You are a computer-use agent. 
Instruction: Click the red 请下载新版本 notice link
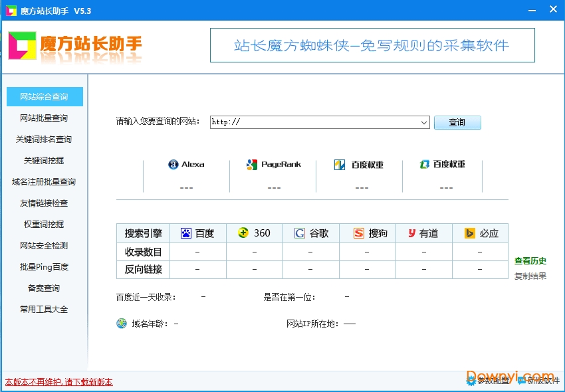pos(59,382)
